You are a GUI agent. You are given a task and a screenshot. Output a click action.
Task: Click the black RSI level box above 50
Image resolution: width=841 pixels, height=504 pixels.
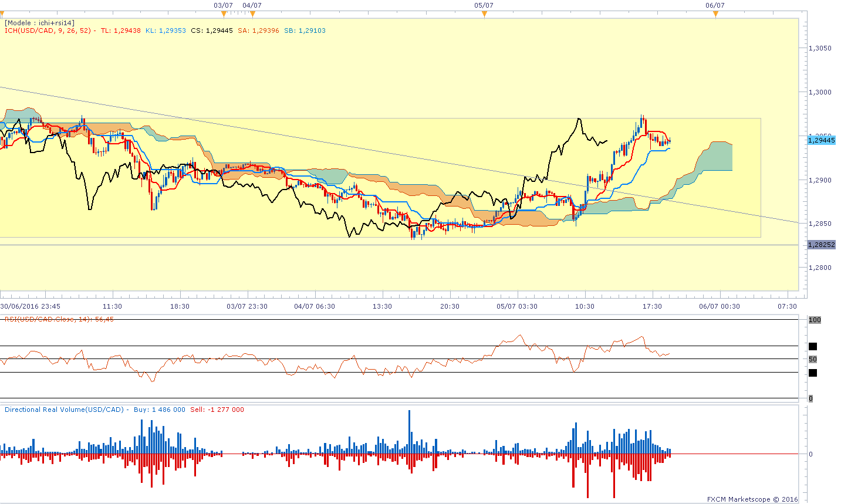tap(813, 346)
